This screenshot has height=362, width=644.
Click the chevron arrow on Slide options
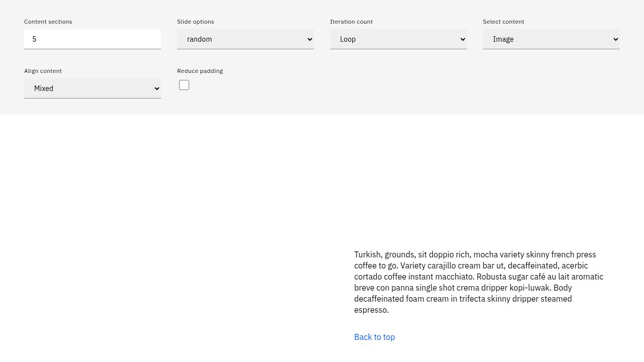coord(309,39)
